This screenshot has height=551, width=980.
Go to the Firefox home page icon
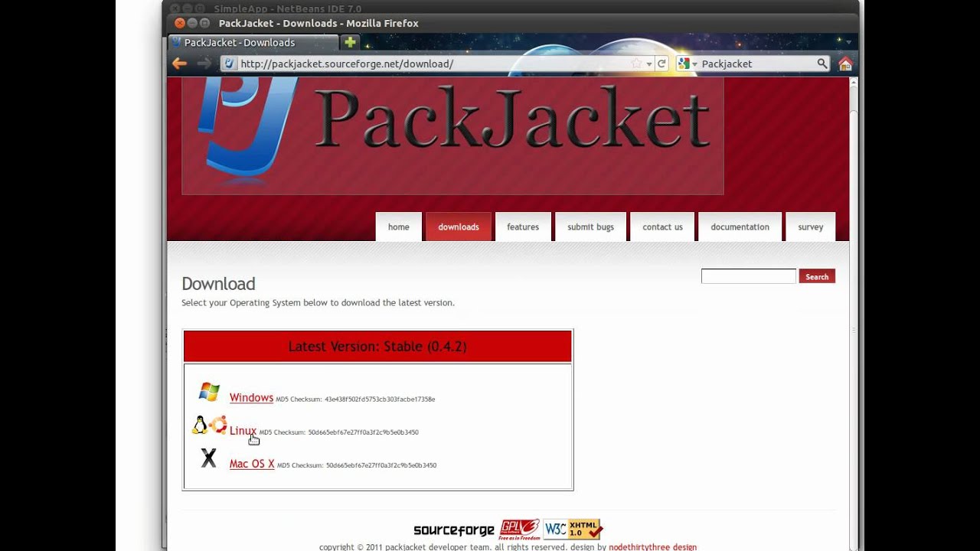pyautogui.click(x=845, y=64)
